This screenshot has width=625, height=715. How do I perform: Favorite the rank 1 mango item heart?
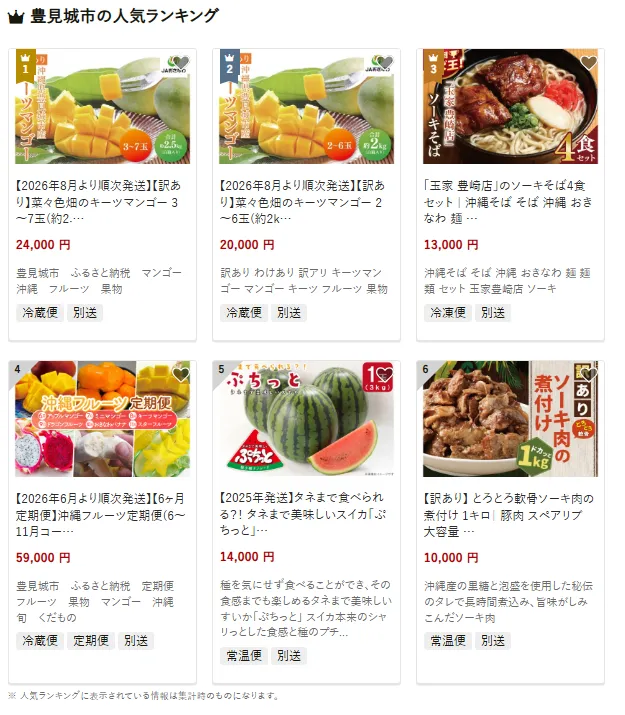point(181,62)
